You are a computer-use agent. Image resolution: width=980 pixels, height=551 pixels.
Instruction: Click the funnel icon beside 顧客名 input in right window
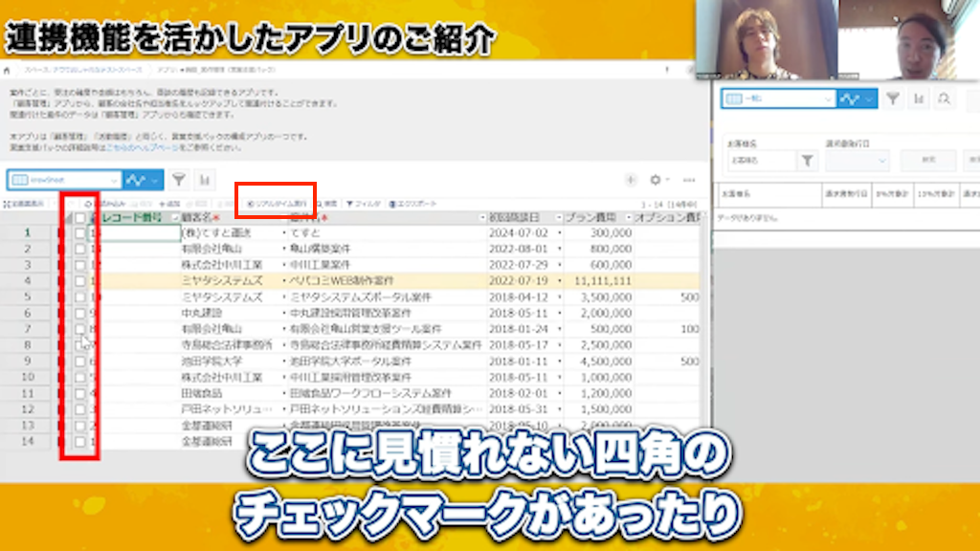(x=807, y=161)
